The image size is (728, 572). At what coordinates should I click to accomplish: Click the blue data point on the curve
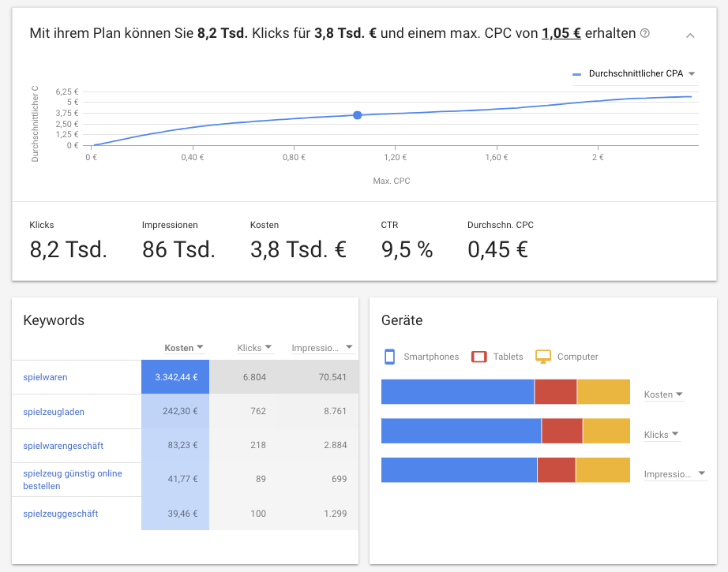357,115
